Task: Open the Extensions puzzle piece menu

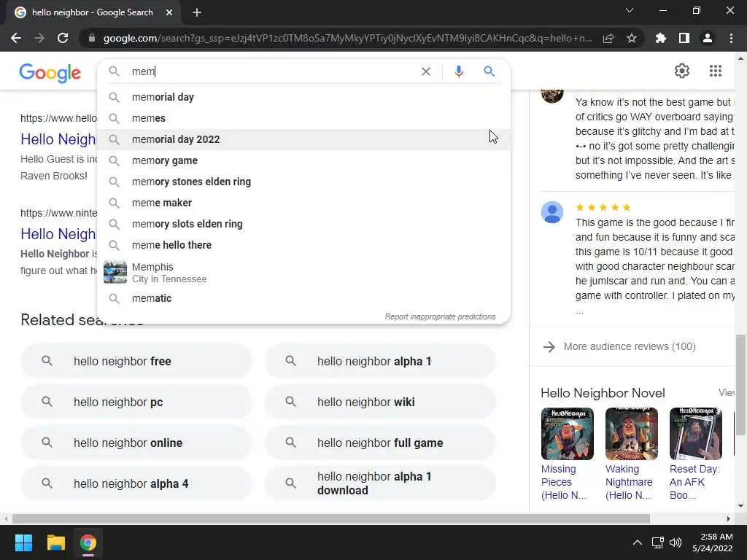Action: pos(661,38)
